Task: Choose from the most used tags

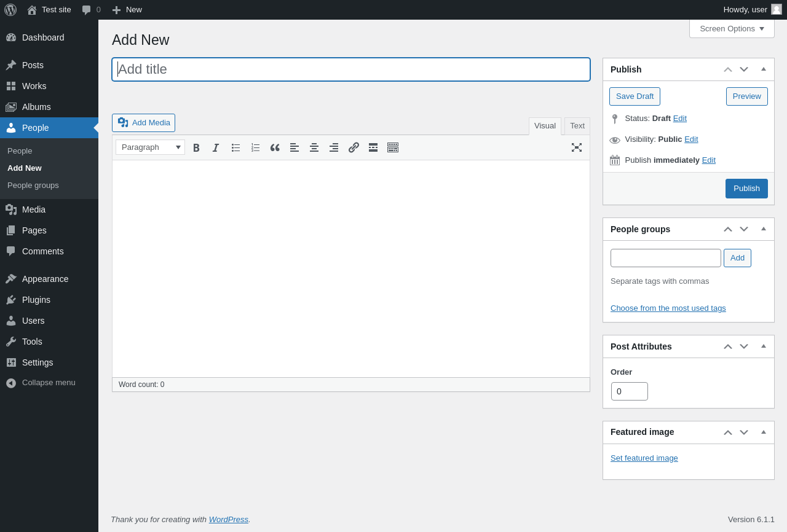Action: point(668,308)
